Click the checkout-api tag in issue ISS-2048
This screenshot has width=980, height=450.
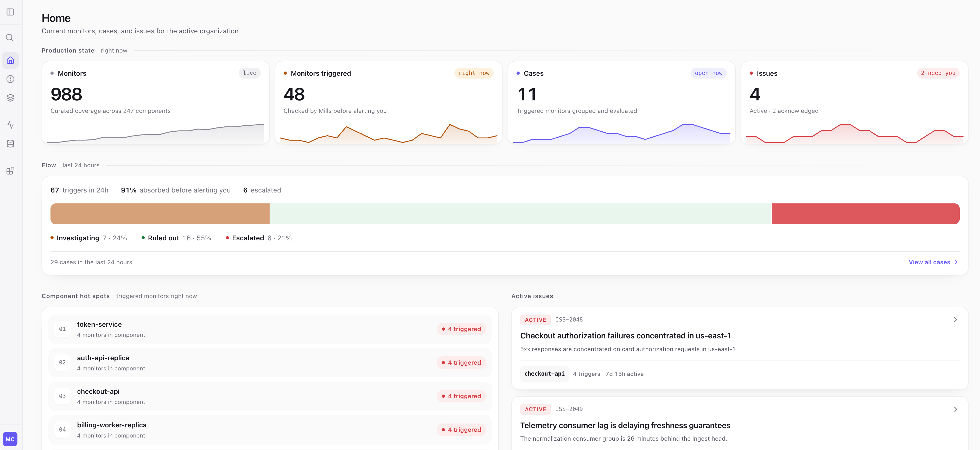[x=544, y=374]
